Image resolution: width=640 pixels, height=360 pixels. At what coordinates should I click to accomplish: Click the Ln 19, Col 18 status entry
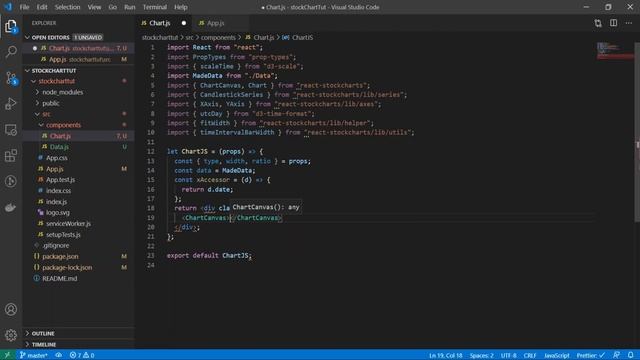(x=445, y=356)
